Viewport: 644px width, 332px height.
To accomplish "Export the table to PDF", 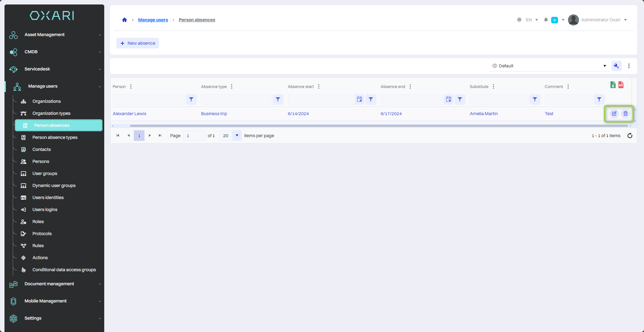I will tap(621, 85).
